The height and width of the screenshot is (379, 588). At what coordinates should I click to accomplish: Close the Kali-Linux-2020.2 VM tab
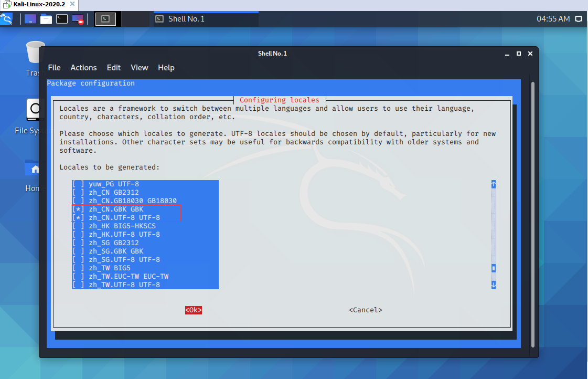[72, 4]
